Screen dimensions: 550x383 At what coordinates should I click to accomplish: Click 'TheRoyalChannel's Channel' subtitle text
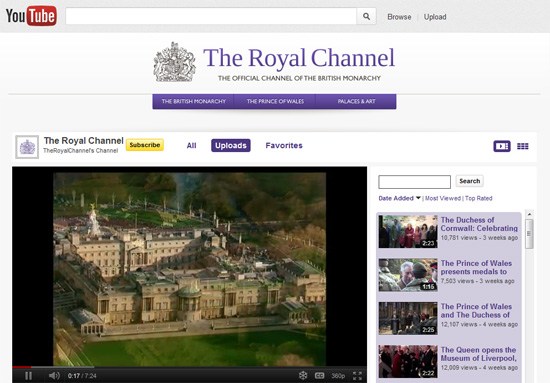pos(80,151)
